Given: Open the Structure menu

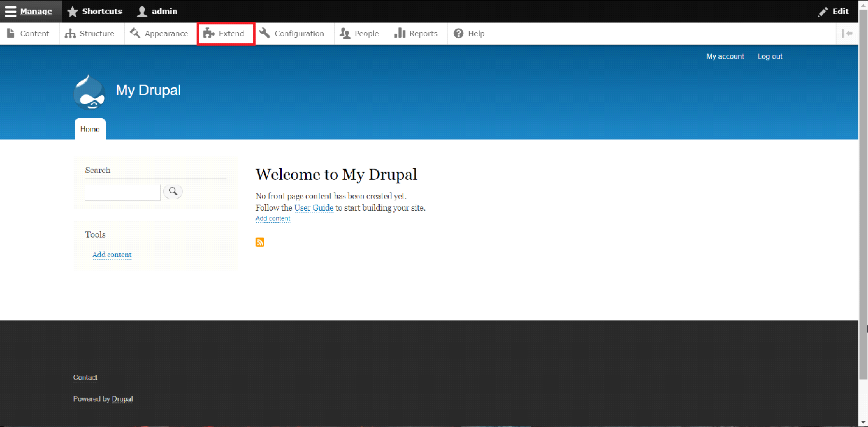Looking at the screenshot, I should click(90, 34).
